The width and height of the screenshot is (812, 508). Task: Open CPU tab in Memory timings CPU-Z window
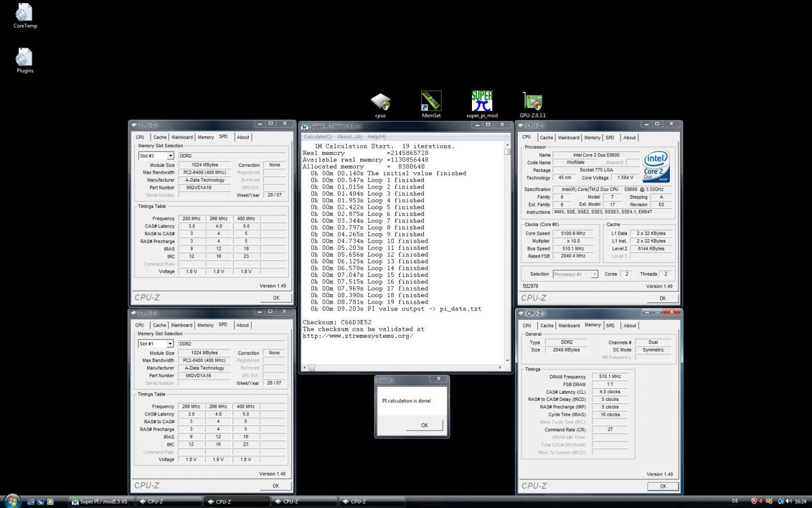527,326
